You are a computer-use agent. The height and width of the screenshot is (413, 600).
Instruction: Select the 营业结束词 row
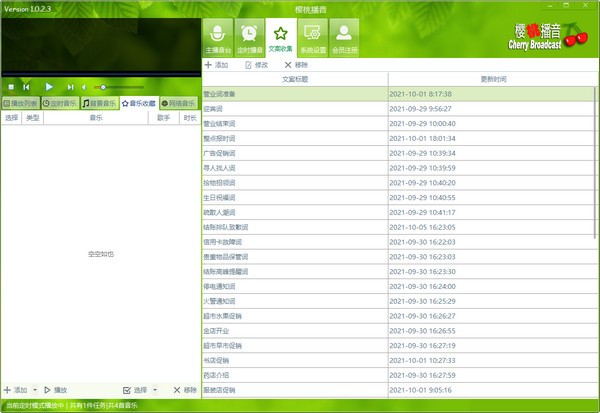tap(399, 124)
